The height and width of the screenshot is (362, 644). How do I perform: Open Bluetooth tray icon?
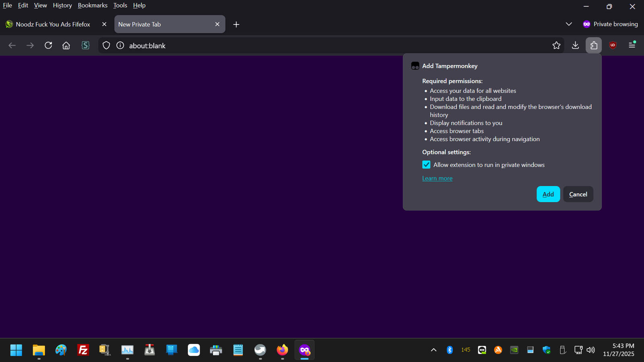[450, 350]
